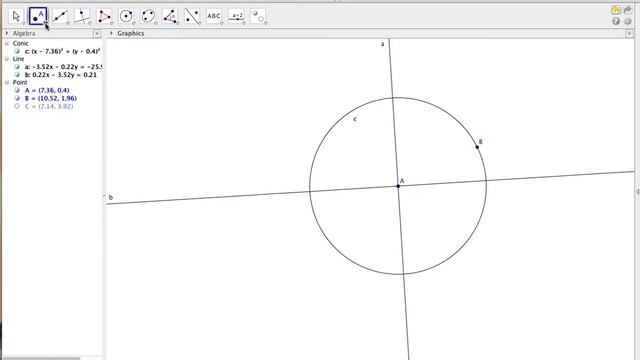This screenshot has width=640, height=360.
Task: Select the Line through Two Points tool
Action: pos(60,16)
